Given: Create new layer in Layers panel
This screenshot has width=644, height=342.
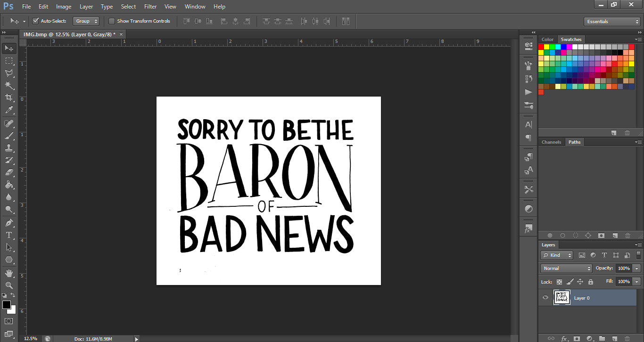Looking at the screenshot, I should pyautogui.click(x=615, y=338).
